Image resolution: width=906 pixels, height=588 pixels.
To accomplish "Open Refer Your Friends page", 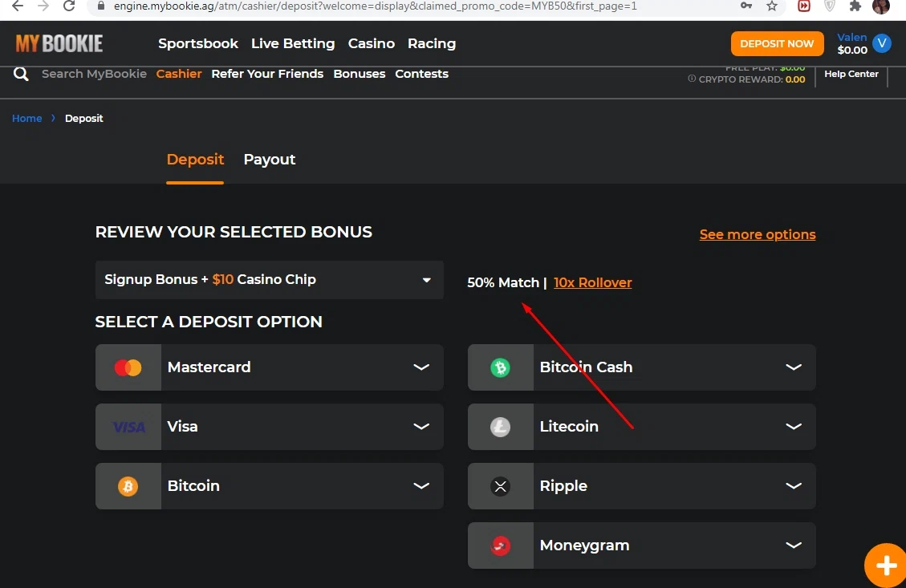I will [x=267, y=74].
